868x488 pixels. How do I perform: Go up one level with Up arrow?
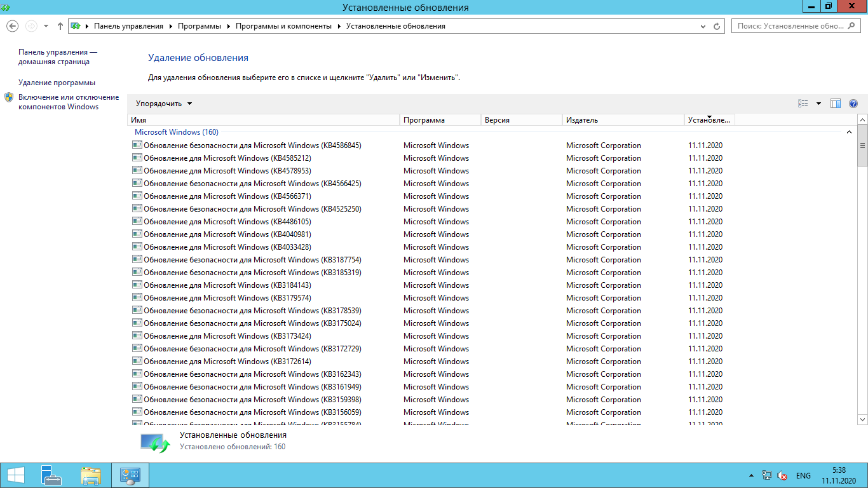click(60, 26)
